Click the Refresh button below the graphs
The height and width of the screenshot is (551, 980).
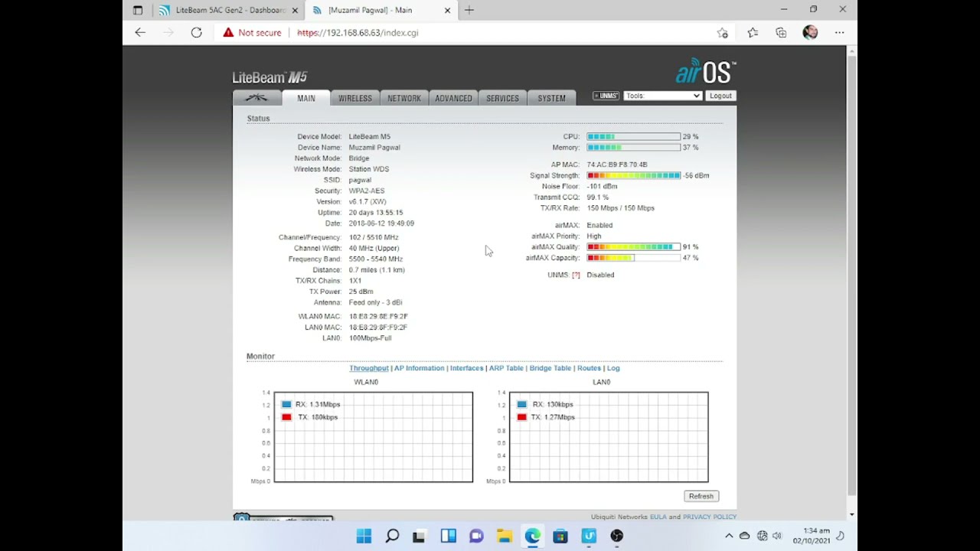click(x=701, y=496)
